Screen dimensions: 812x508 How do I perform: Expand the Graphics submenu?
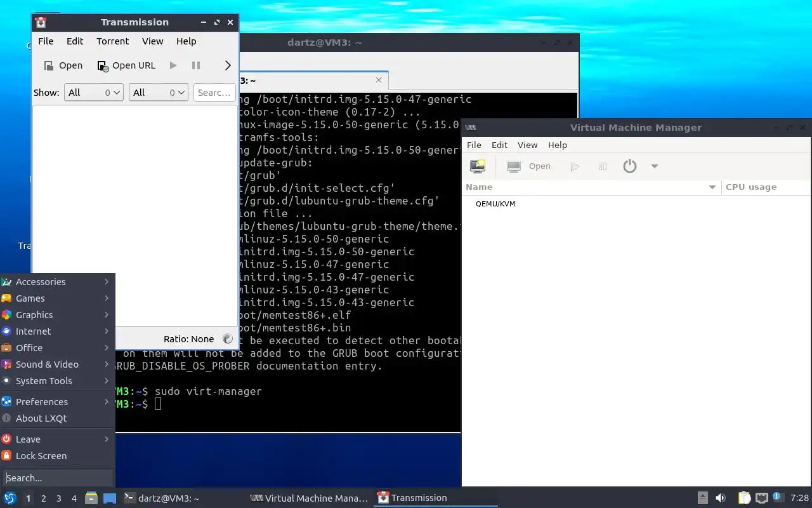(57, 315)
